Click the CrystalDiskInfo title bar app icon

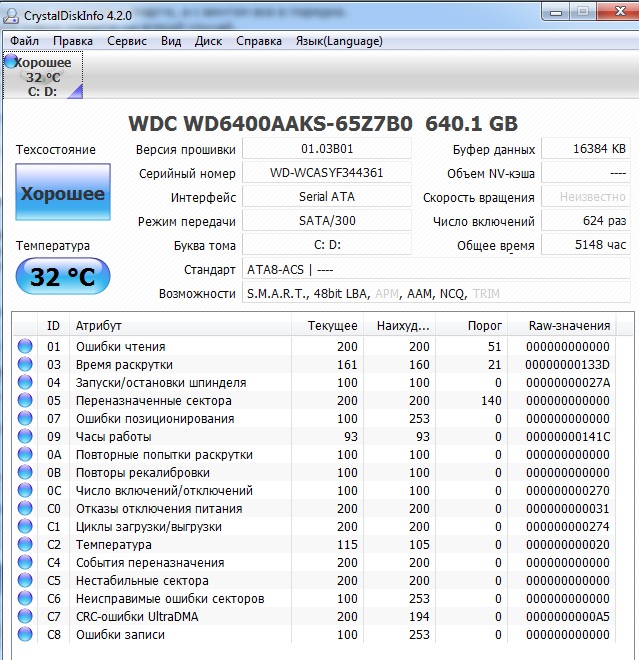point(12,14)
